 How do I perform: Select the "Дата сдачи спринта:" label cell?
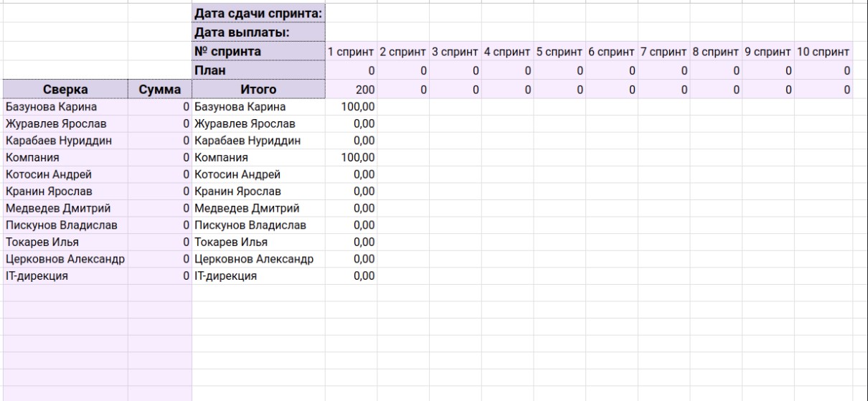[x=258, y=14]
